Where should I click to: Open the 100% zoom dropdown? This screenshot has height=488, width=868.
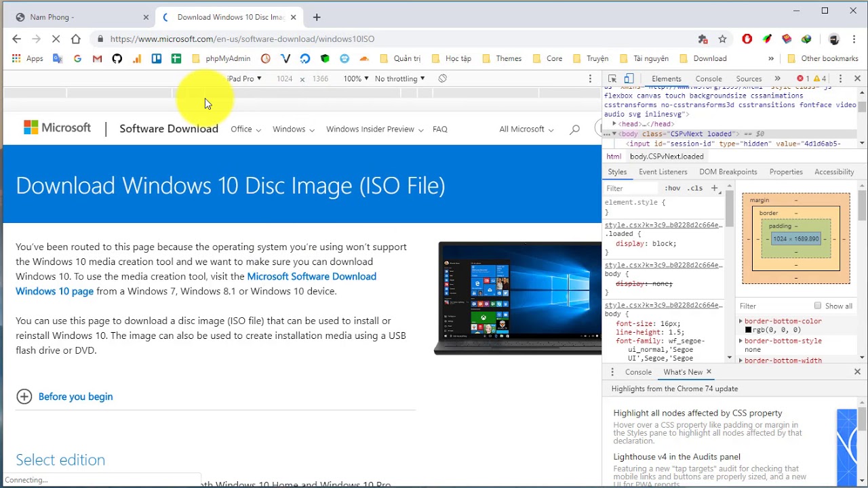[x=355, y=79]
